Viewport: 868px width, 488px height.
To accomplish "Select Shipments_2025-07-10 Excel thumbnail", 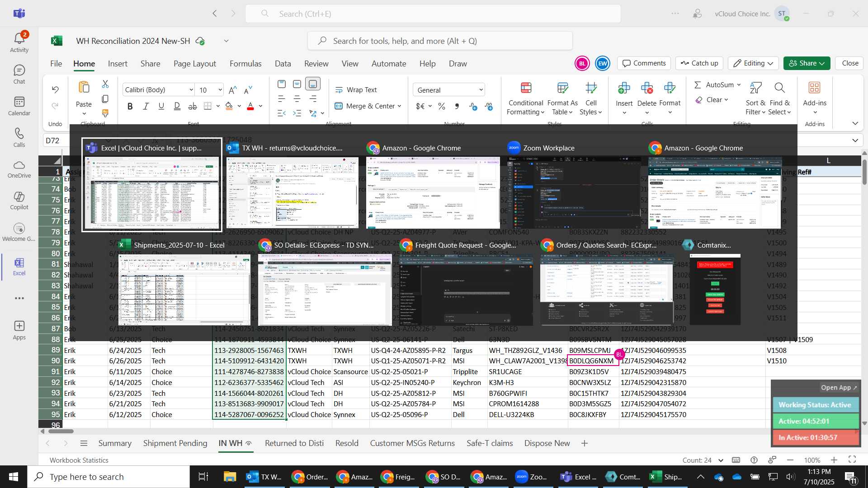I will 184,283.
